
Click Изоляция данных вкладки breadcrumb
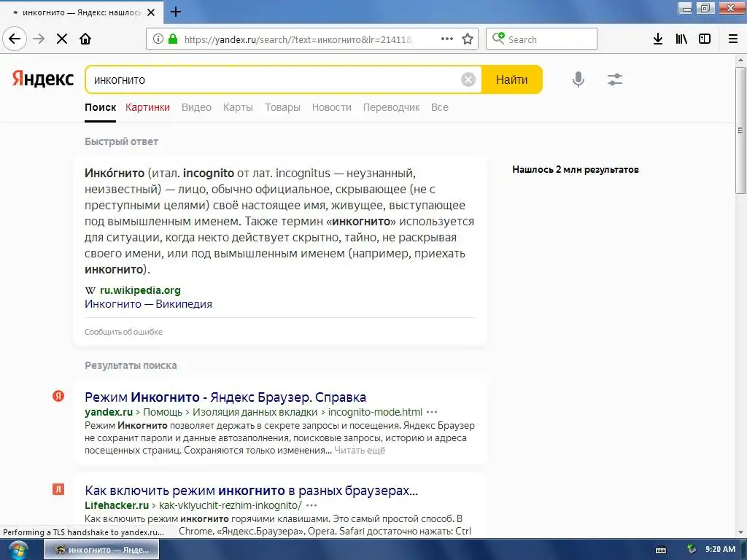(255, 412)
